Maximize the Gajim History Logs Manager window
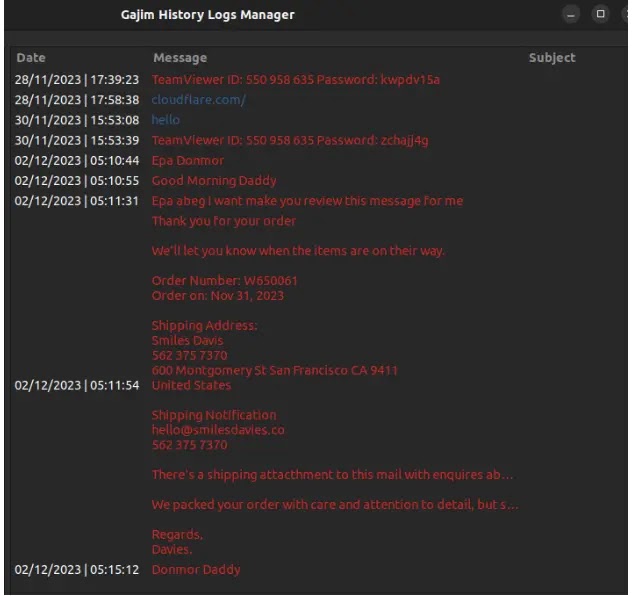Image resolution: width=632 pixels, height=596 pixels. tap(600, 14)
